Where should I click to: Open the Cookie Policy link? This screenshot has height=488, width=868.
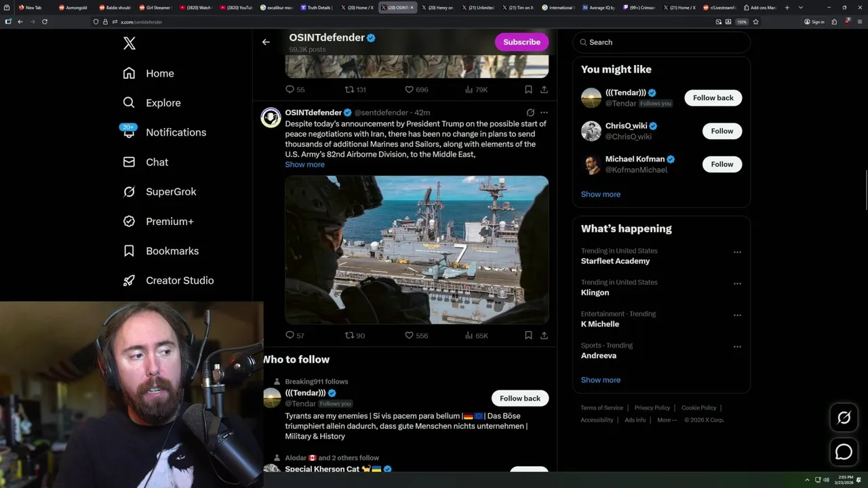pyautogui.click(x=698, y=408)
